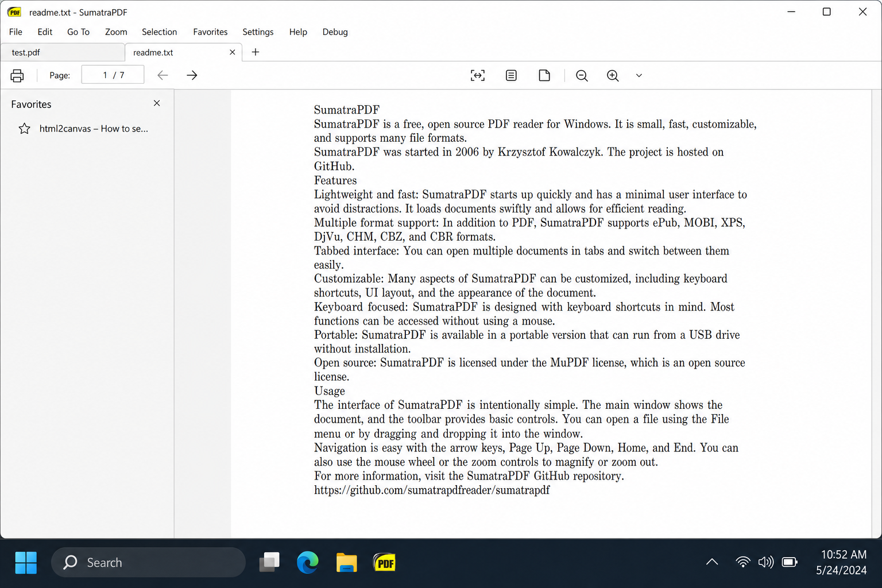Screen dimensions: 882x588
Task: Click the vertical scrollbar of the document
Action: click(877, 314)
